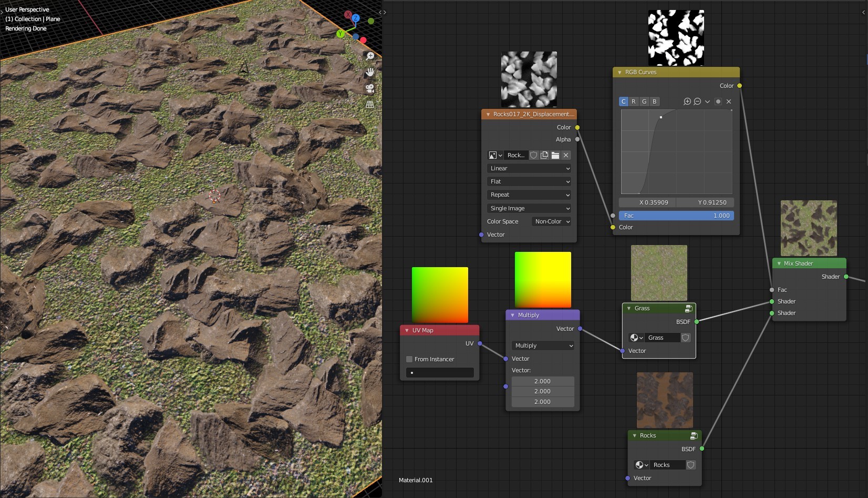Collapse the Rocks017_2K_Displacement node

(488, 114)
